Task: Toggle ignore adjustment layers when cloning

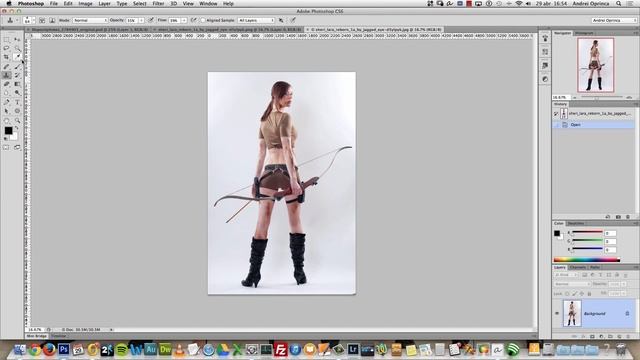Action: click(281, 20)
